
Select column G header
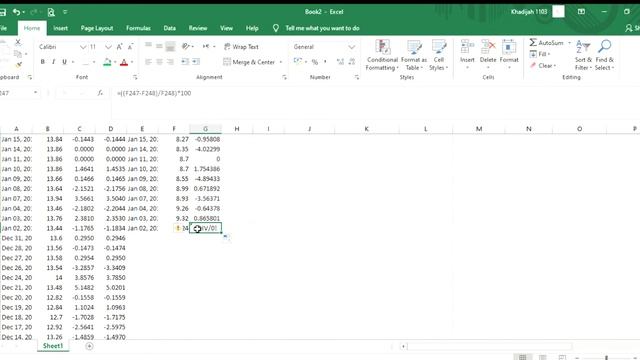click(x=205, y=129)
